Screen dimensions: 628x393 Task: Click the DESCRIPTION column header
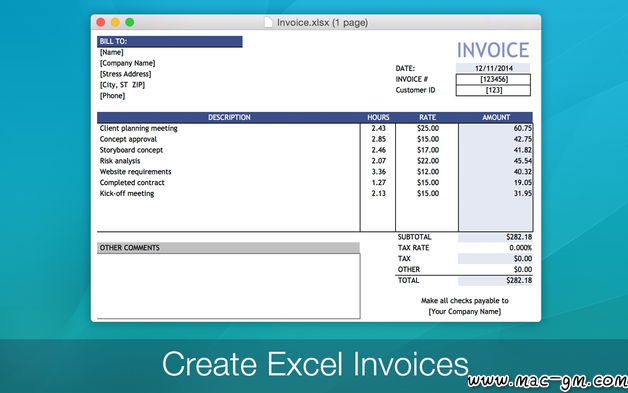(229, 117)
